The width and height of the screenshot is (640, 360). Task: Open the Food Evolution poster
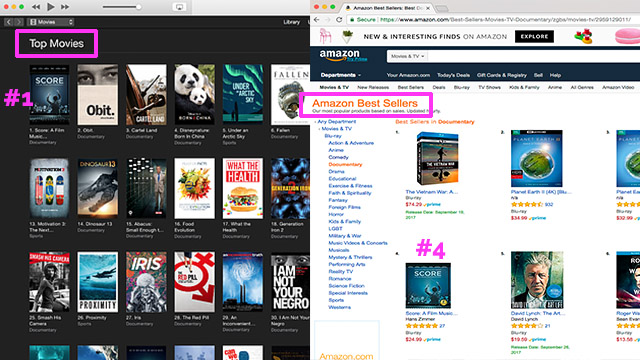click(194, 188)
